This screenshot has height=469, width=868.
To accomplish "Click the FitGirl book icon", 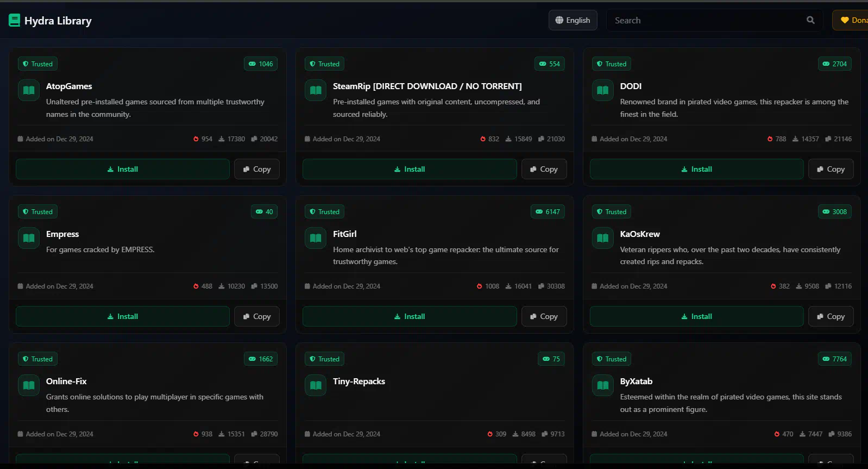I will coord(316,238).
